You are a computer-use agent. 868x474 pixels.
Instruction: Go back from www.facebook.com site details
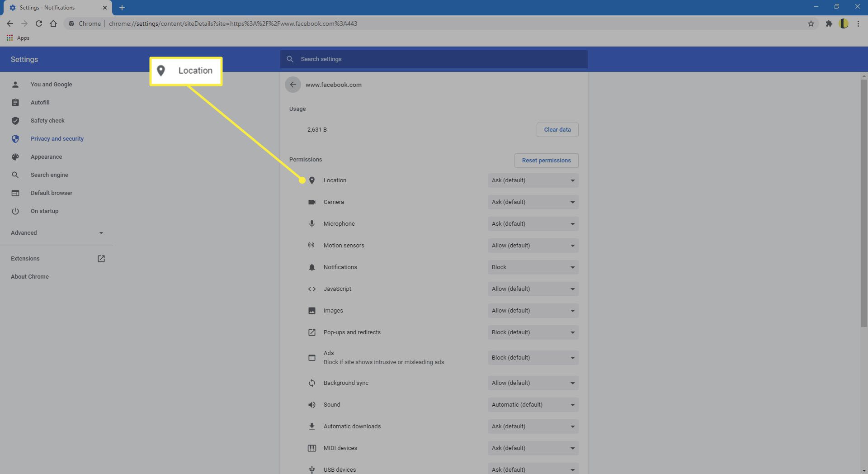click(293, 85)
